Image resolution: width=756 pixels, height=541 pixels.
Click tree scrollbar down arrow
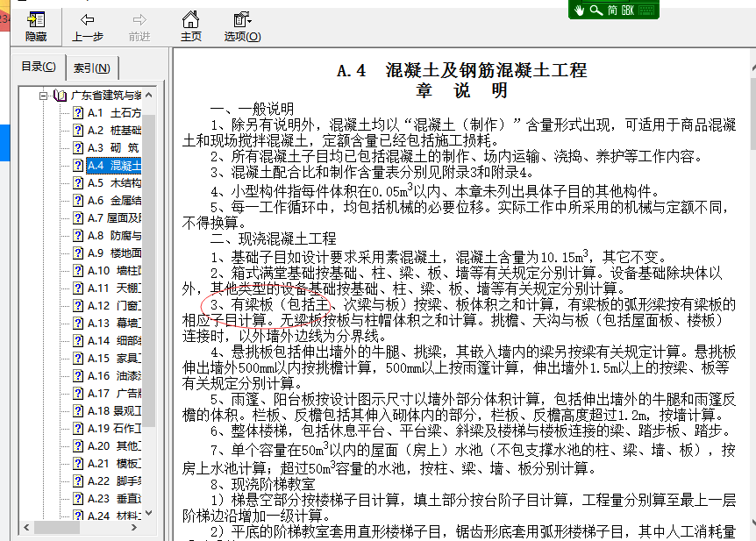coord(148,513)
